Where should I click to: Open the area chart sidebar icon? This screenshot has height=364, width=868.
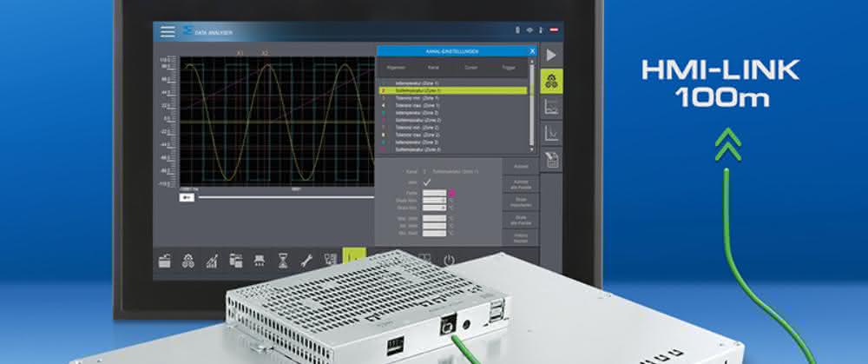click(551, 108)
